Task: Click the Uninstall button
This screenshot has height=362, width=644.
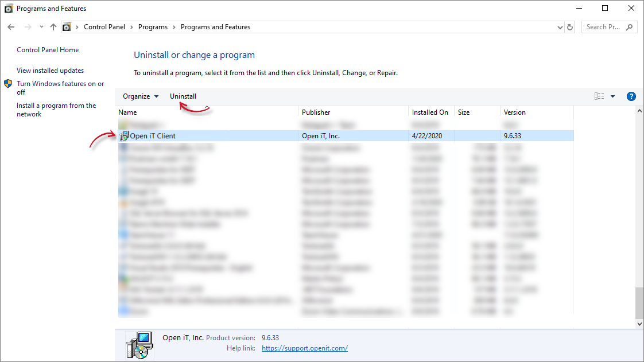Action: tap(183, 96)
